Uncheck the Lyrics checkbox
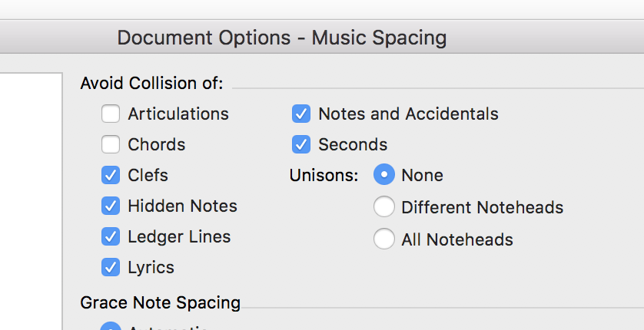Screen dimensions: 644x330 [111, 267]
